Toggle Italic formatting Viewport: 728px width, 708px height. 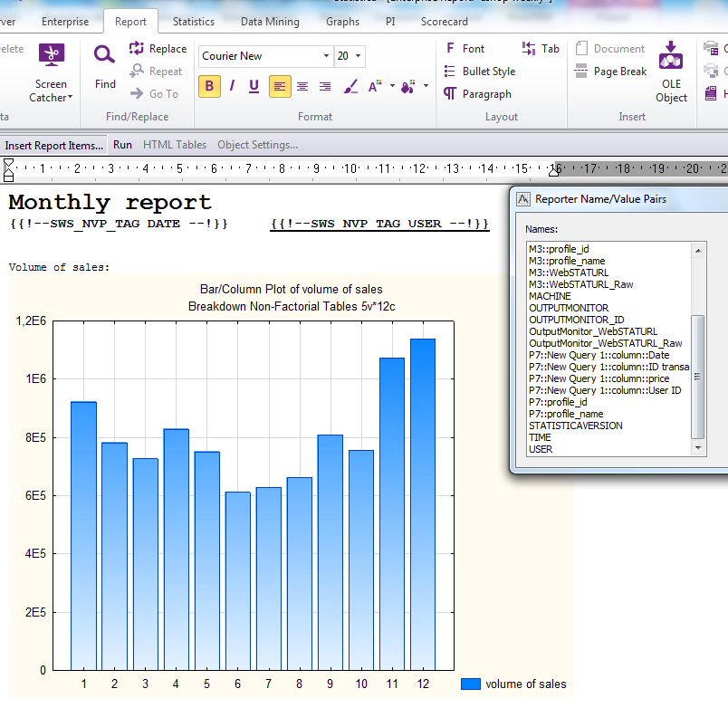pos(232,86)
